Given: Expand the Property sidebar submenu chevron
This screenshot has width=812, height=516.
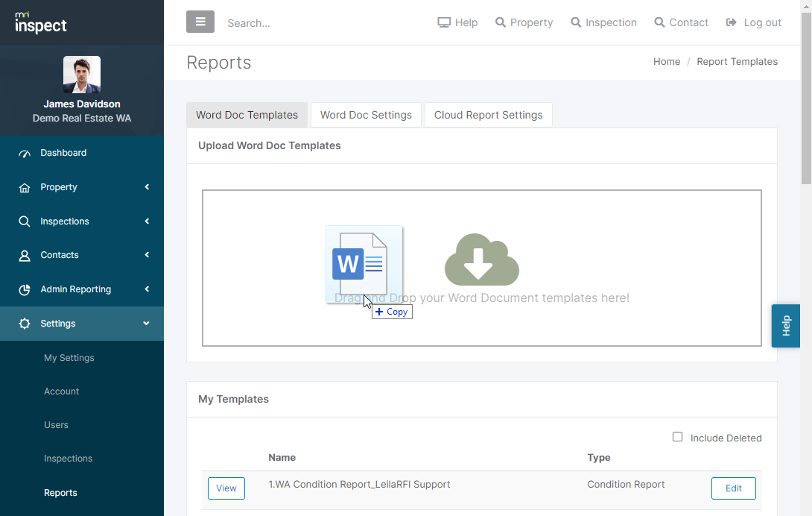Looking at the screenshot, I should point(147,186).
